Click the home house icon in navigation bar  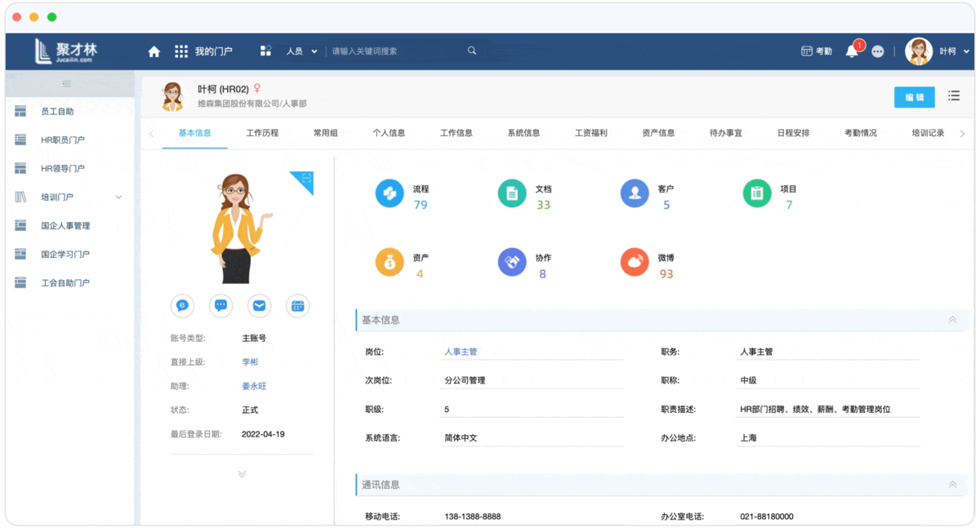pyautogui.click(x=154, y=50)
